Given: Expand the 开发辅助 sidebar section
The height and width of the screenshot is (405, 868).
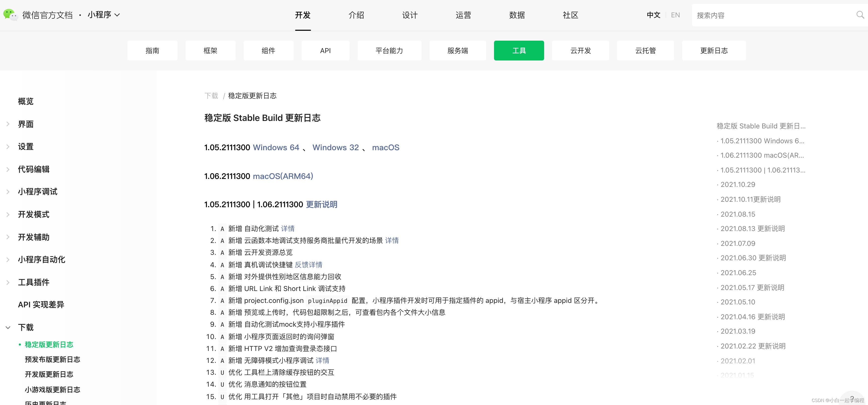Looking at the screenshot, I should (x=8, y=237).
